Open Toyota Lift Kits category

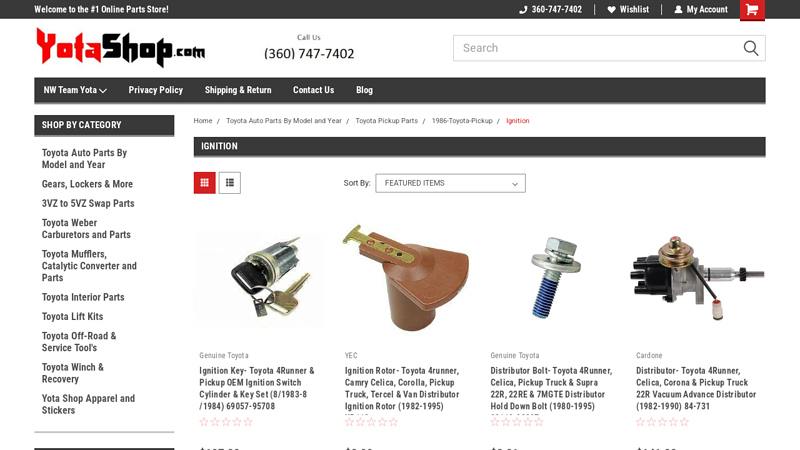[x=72, y=316]
